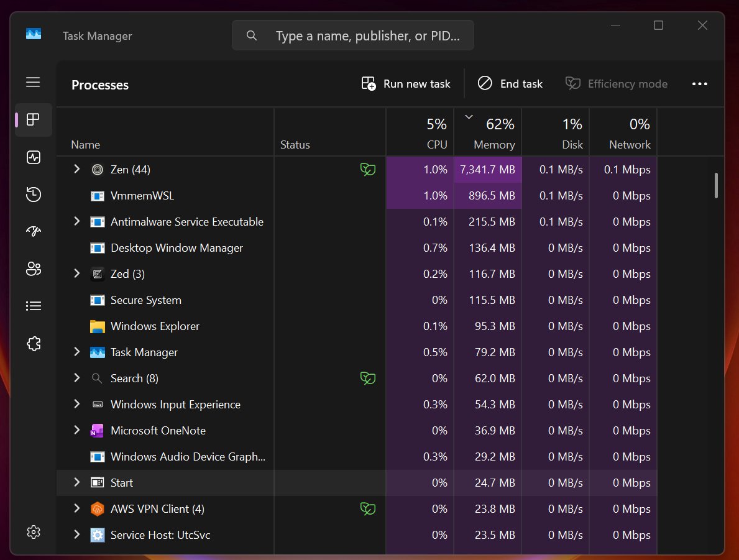Click the Start process icon
Image resolution: width=739 pixels, height=560 pixels.
coord(97,483)
